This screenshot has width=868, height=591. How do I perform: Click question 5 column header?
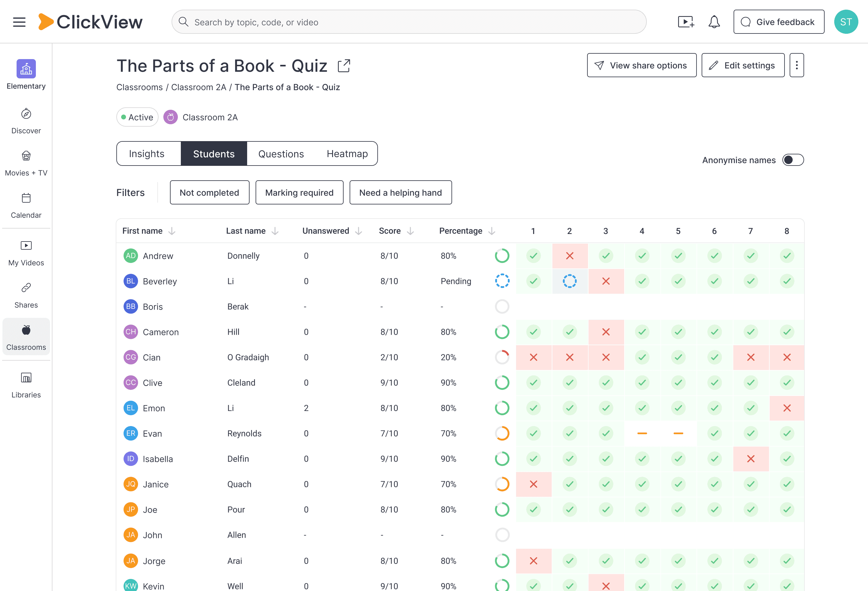678,231
